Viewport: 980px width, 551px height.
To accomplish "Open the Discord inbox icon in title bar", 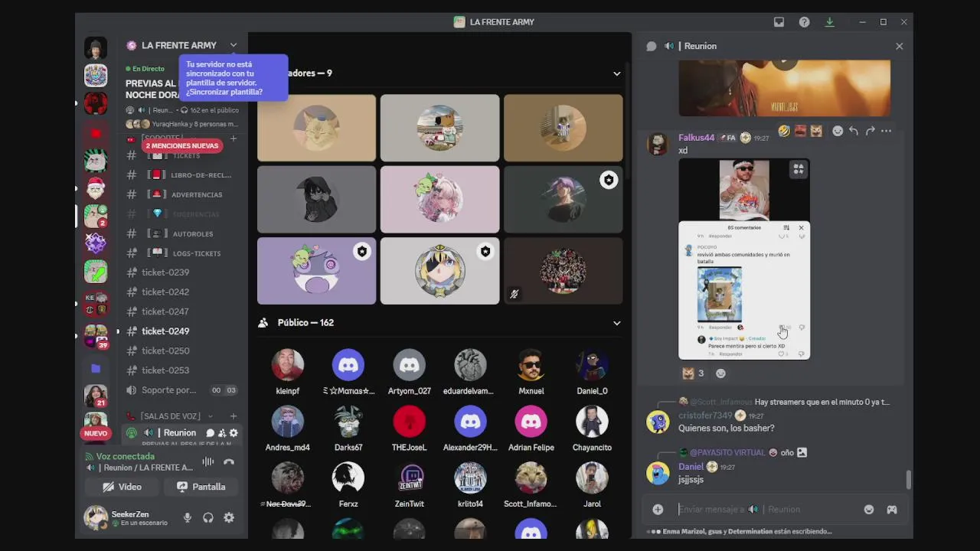I will 779,22.
